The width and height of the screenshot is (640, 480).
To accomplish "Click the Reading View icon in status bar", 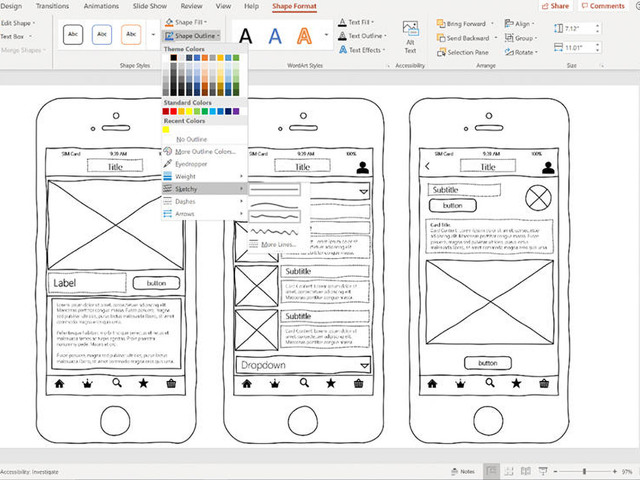I will 526,471.
